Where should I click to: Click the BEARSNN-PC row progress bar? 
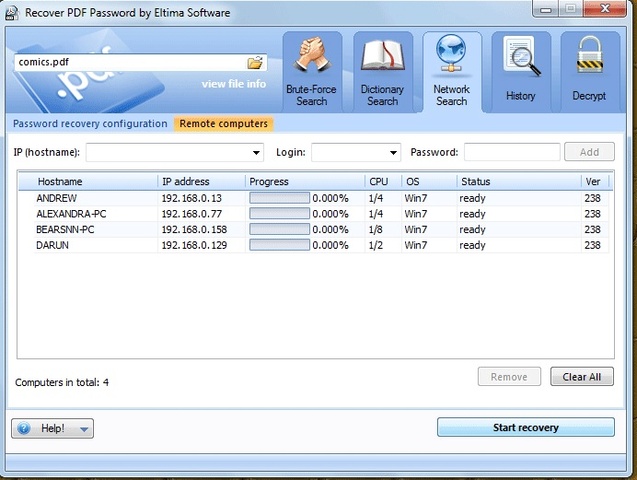279,229
